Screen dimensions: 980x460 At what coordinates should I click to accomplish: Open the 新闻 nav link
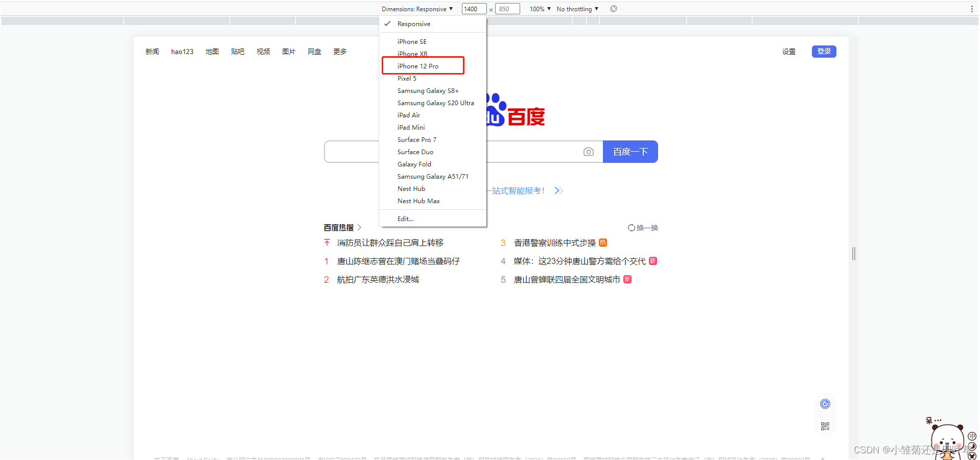tap(152, 52)
